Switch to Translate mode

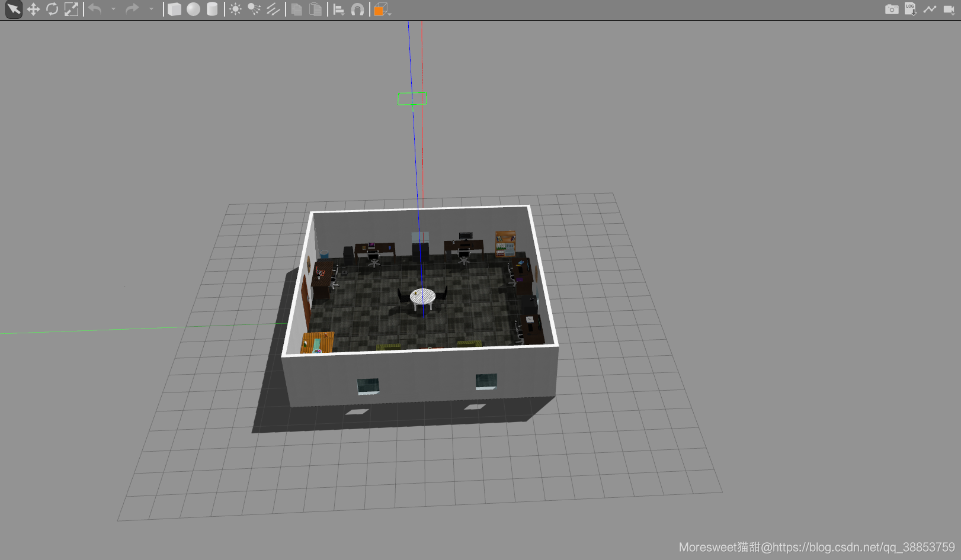34,9
